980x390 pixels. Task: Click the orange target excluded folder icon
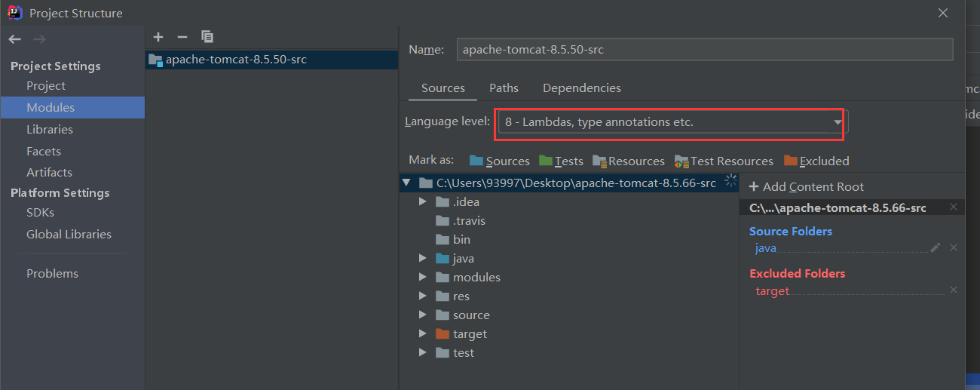coord(443,333)
